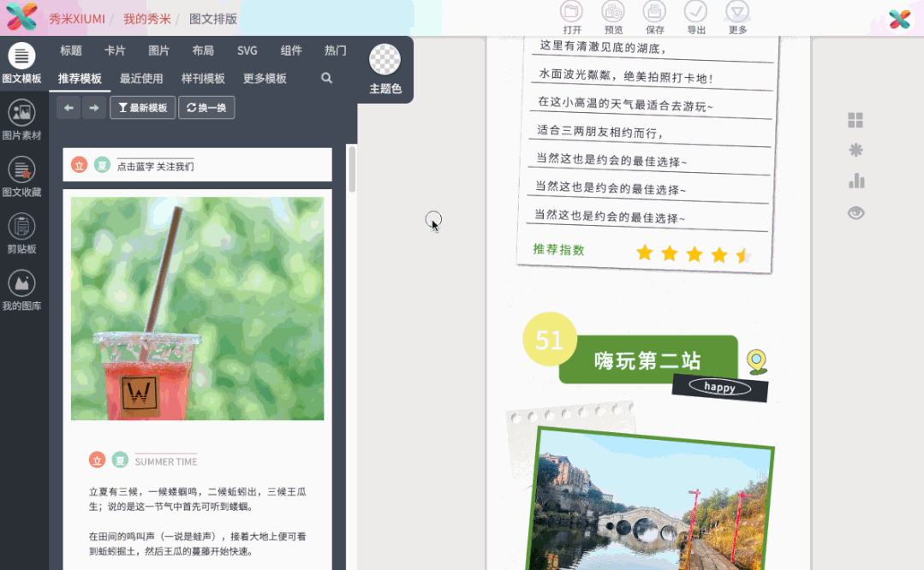Toggle the eye preview icon on right

pos(856,212)
